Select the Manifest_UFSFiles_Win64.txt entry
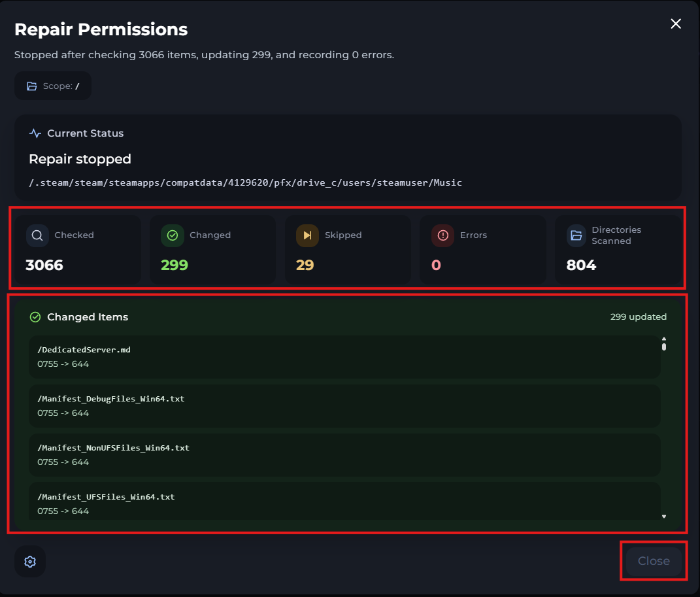The width and height of the screenshot is (700, 597). 344,502
